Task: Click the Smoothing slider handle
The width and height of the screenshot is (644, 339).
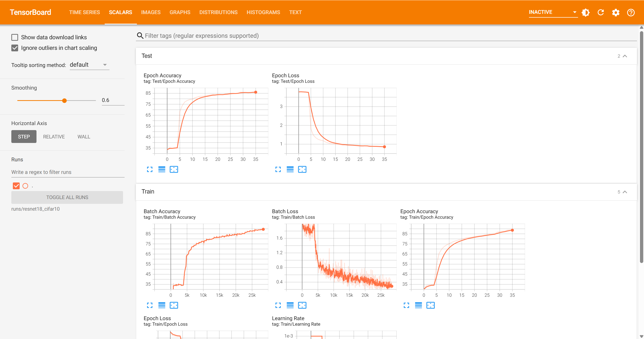Action: click(x=64, y=101)
